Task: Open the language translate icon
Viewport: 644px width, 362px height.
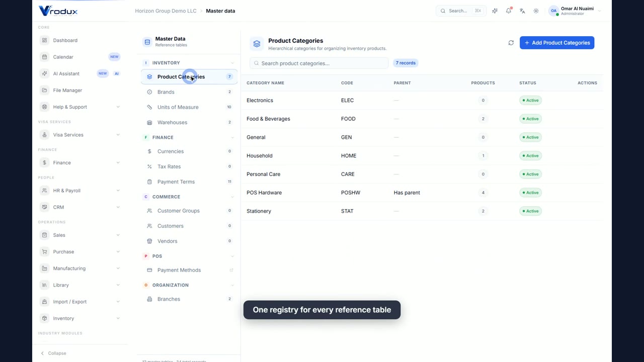Action: pyautogui.click(x=522, y=11)
